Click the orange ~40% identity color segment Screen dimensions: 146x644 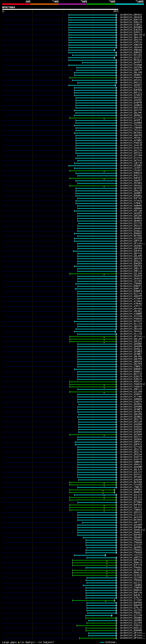coord(45,4)
